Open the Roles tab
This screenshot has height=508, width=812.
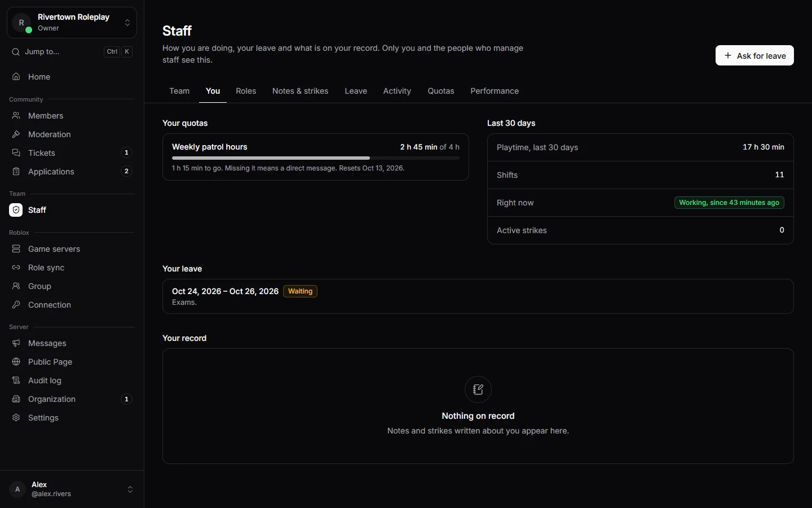tap(246, 91)
